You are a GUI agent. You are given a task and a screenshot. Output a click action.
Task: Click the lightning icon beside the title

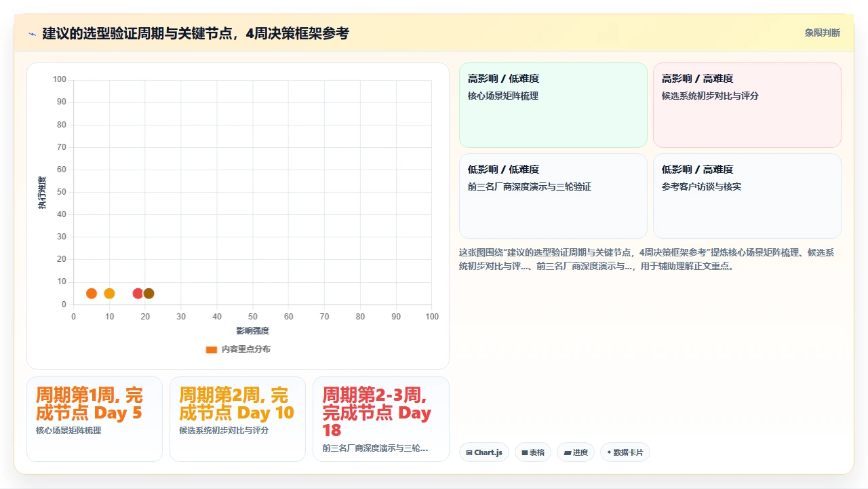[x=32, y=33]
